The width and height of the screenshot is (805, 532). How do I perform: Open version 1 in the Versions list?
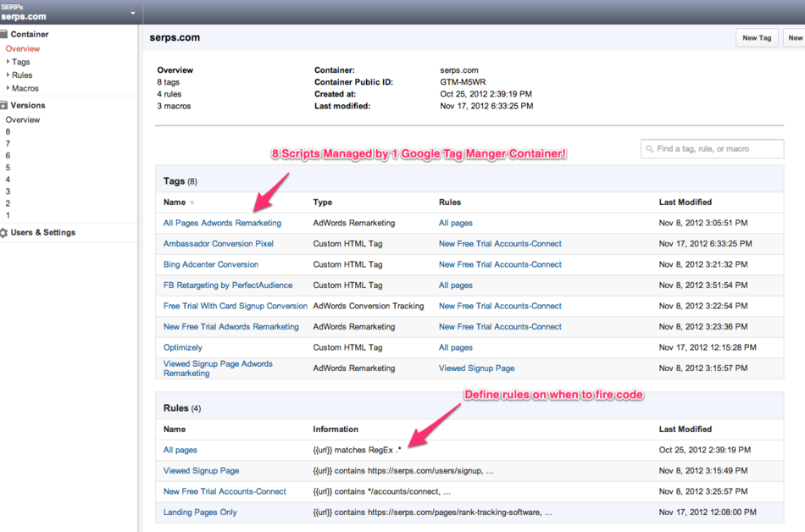8,215
